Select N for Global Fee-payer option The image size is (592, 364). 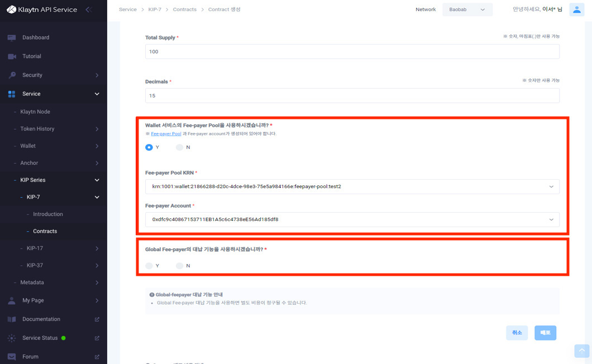click(179, 266)
